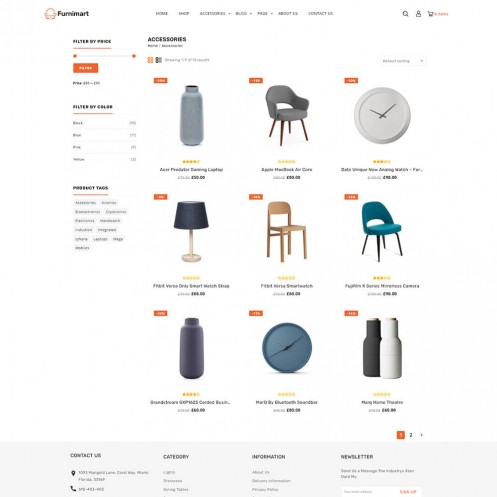
Task: Switch to grid view layout icon
Action: [150, 60]
